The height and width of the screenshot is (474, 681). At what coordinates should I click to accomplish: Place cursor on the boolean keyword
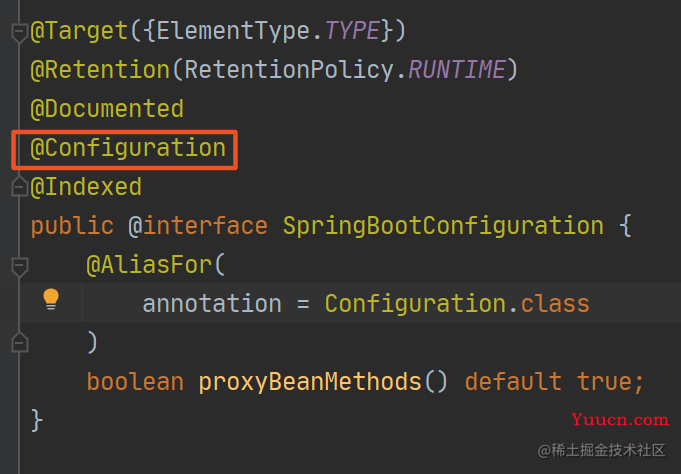[135, 382]
